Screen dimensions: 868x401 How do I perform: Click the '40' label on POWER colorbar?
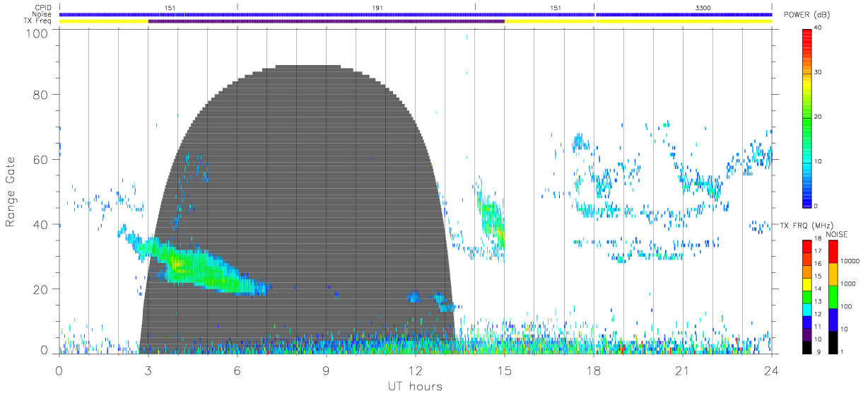819,28
